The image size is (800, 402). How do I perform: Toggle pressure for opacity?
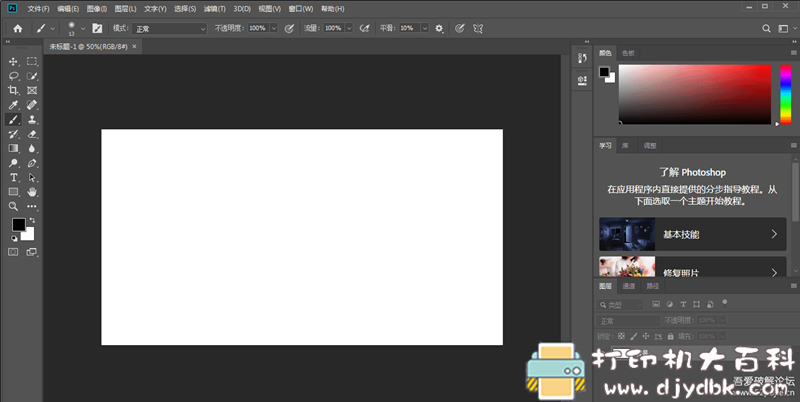point(289,29)
